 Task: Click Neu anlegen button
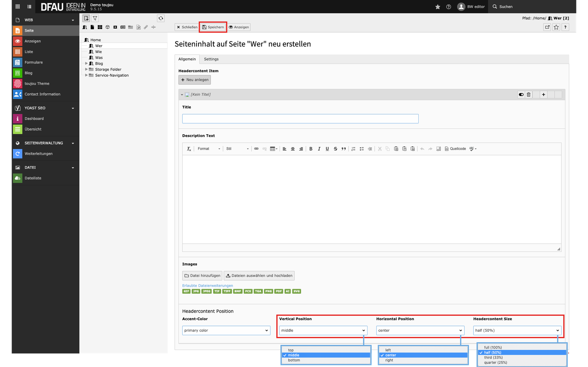click(195, 80)
